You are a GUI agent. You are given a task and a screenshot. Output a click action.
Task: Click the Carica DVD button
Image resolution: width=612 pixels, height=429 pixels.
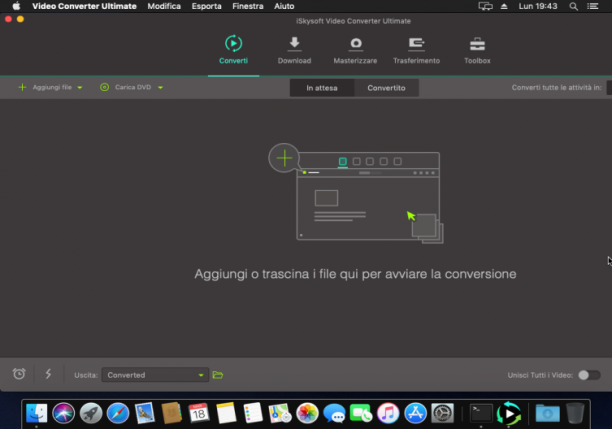click(126, 87)
